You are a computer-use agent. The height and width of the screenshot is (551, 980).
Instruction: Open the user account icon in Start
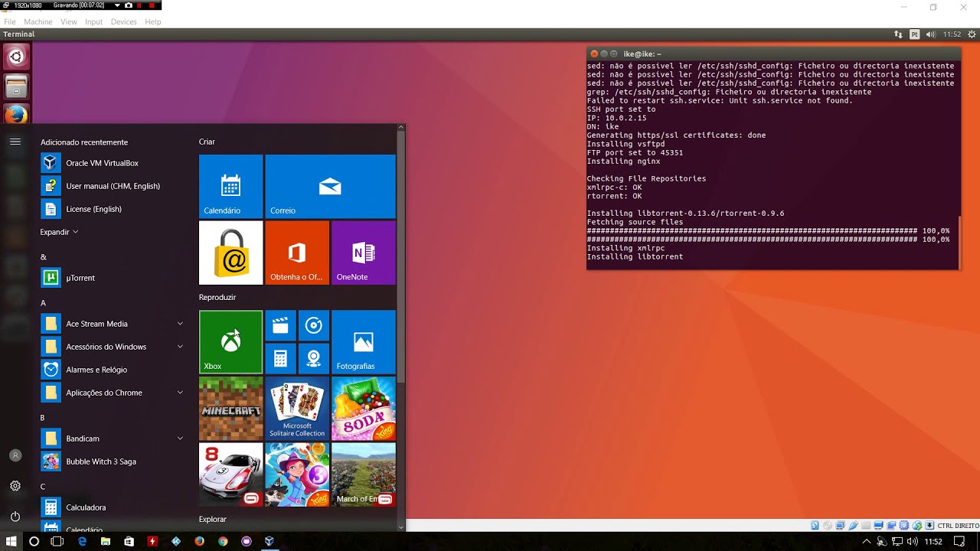[15, 455]
